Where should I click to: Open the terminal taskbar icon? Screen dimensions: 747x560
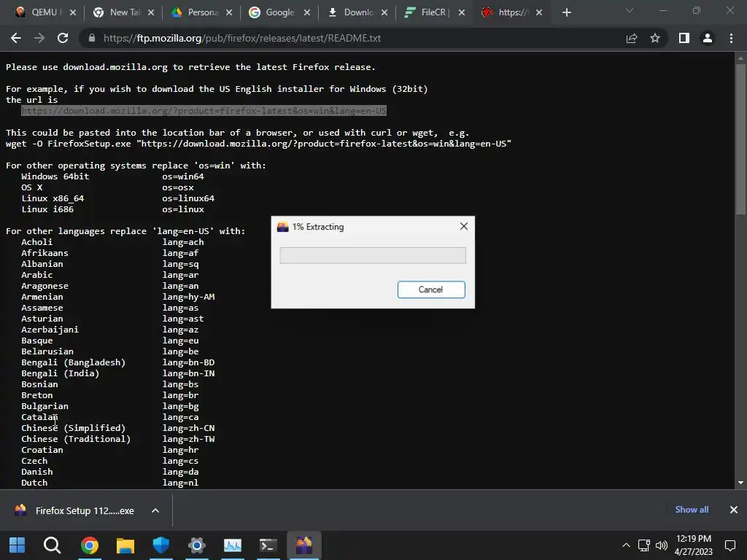[268, 545]
